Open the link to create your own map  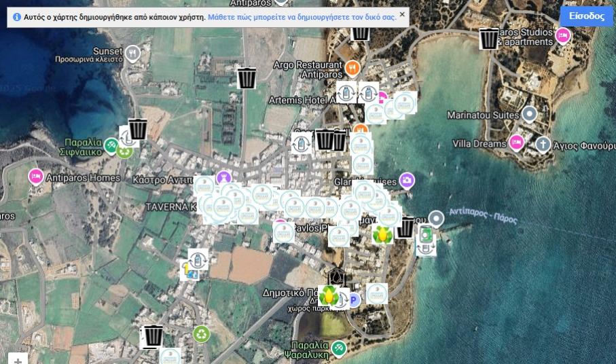(x=302, y=17)
